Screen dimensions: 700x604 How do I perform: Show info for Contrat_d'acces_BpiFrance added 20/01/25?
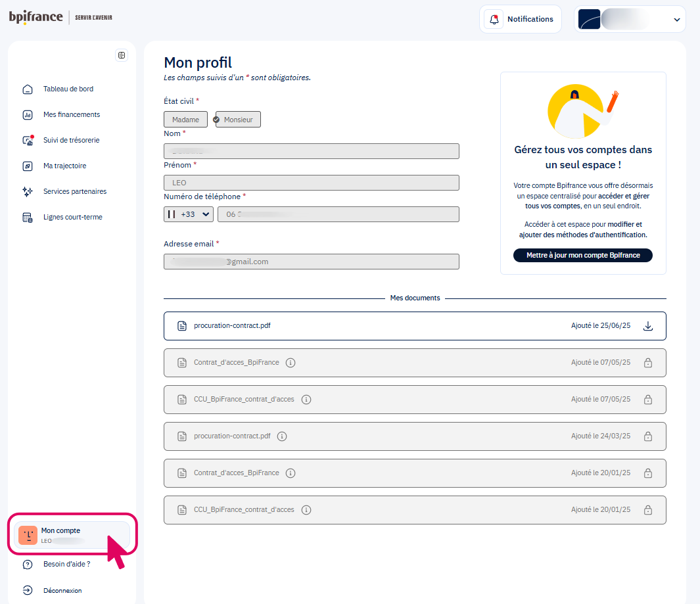[291, 473]
